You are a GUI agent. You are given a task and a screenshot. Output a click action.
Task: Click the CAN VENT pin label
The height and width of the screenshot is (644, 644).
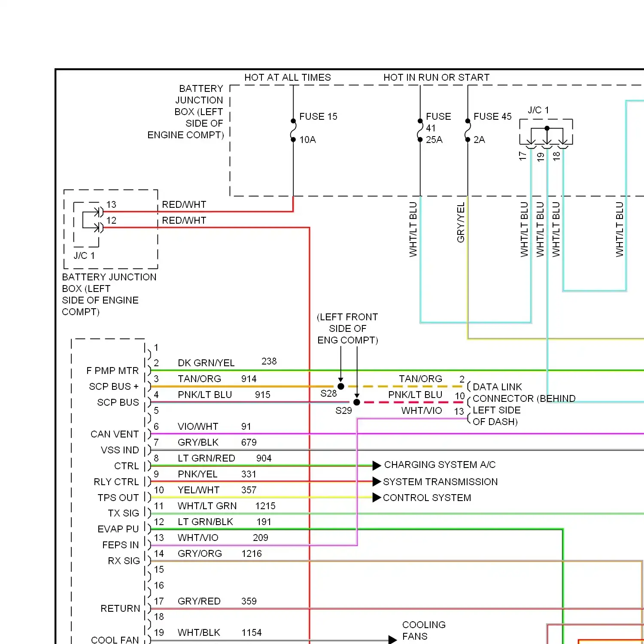115,434
